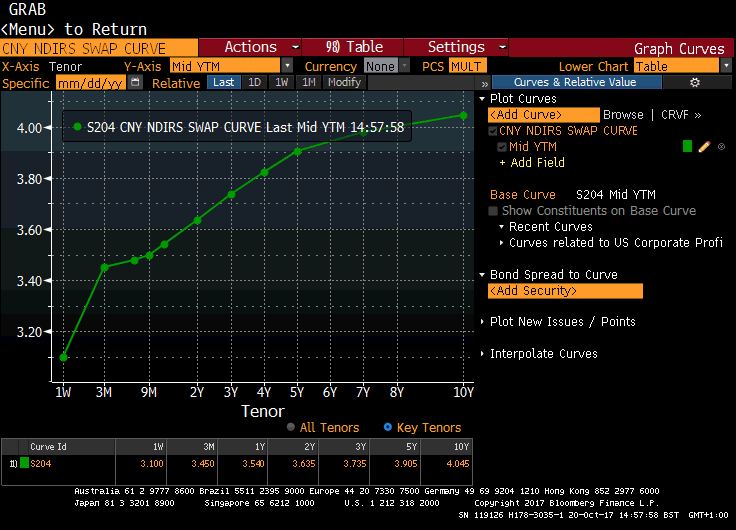This screenshot has height=530, width=736.
Task: Remove Mid YTM field with the X icon
Action: [721, 147]
